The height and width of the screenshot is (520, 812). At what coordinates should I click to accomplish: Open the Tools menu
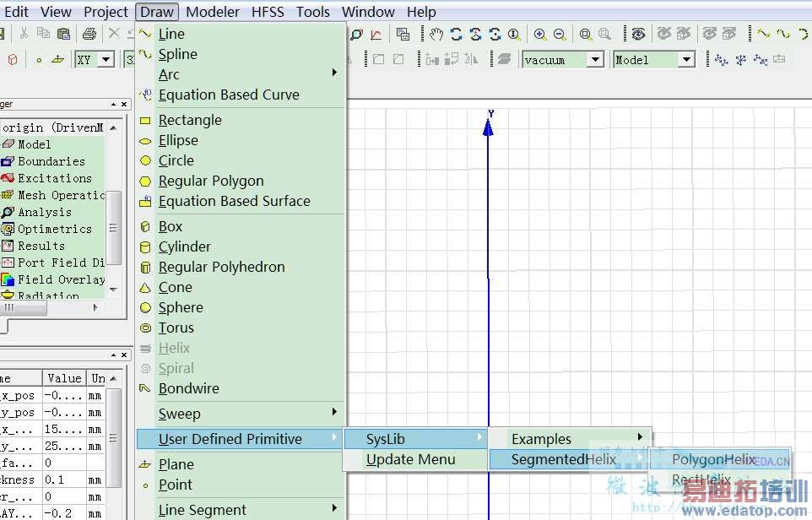point(313,11)
